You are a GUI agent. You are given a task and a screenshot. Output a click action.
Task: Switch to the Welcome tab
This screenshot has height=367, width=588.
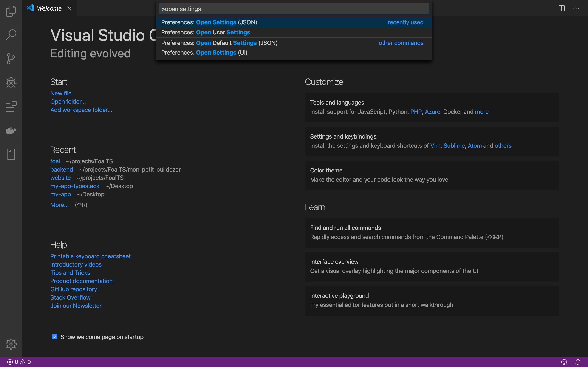pyautogui.click(x=49, y=8)
